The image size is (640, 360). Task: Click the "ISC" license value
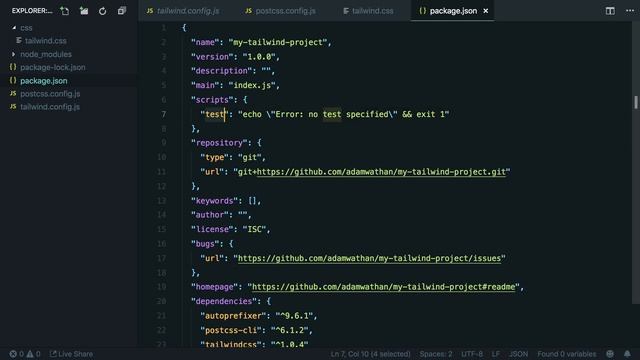pos(255,229)
